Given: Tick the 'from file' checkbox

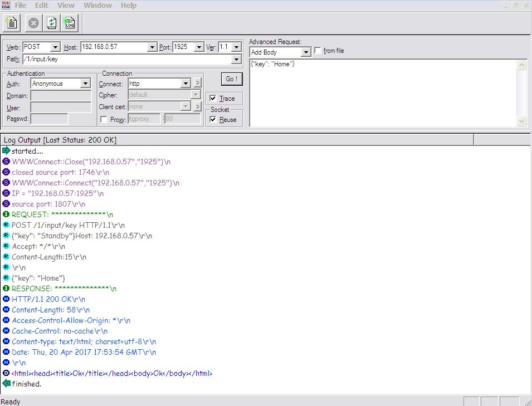Looking at the screenshot, I should [318, 51].
